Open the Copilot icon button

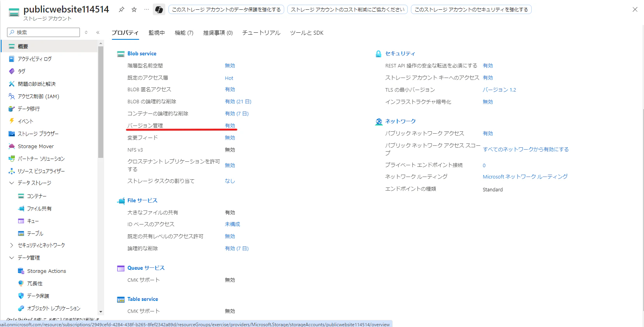pyautogui.click(x=159, y=9)
